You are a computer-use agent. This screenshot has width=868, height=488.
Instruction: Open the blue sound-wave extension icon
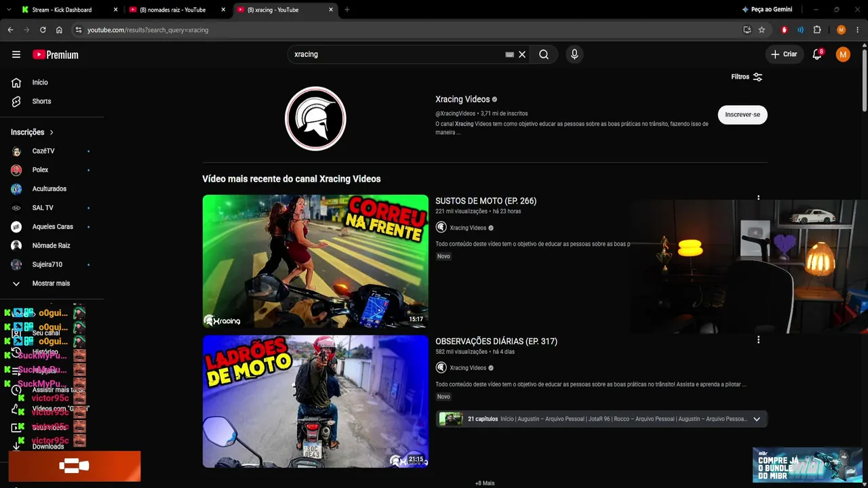[801, 30]
